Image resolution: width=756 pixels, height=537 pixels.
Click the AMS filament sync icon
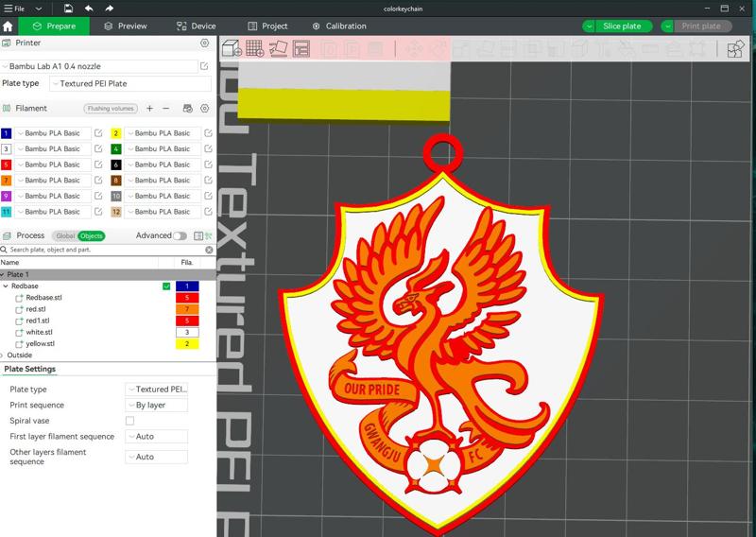point(188,109)
